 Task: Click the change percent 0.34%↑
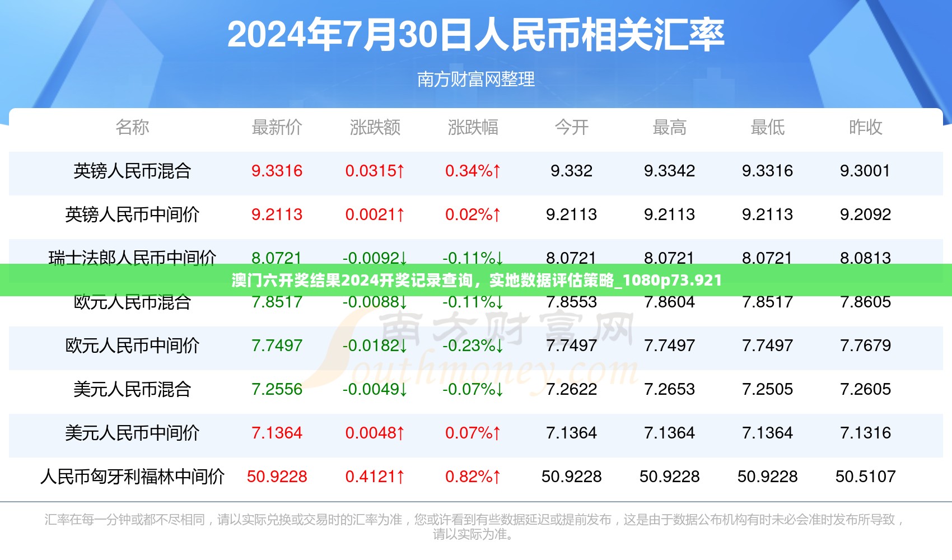pyautogui.click(x=473, y=171)
